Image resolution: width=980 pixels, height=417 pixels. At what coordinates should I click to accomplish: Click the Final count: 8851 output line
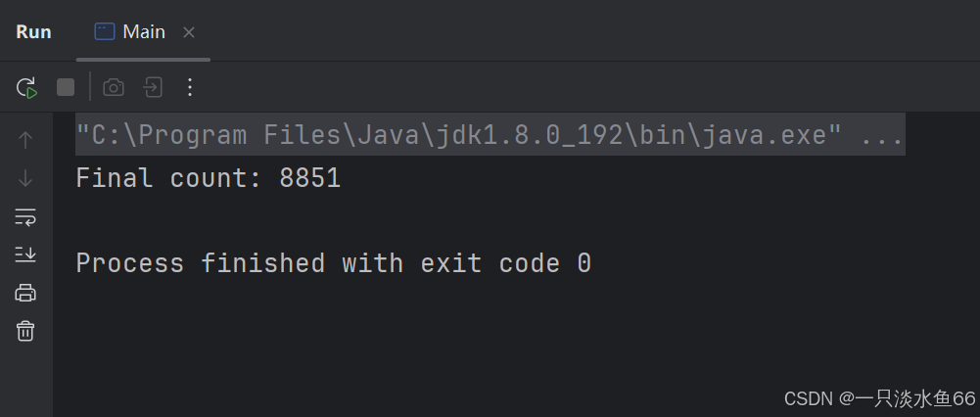(209, 179)
